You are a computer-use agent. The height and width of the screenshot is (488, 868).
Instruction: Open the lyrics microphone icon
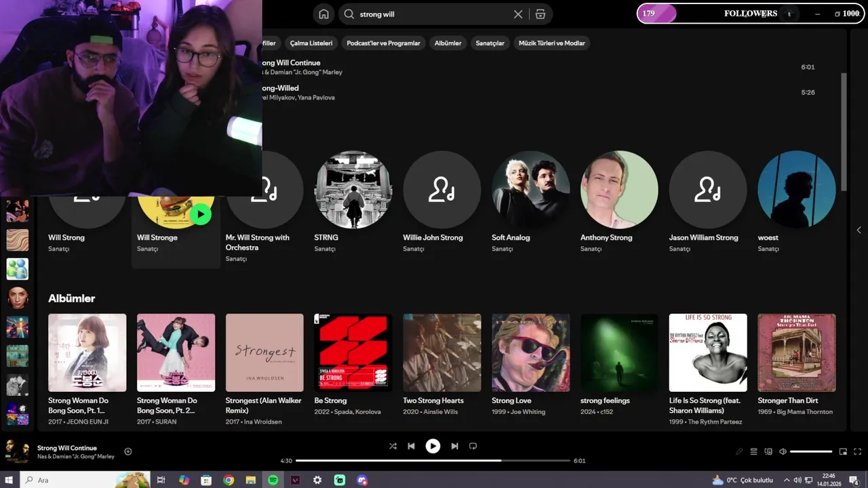(739, 451)
